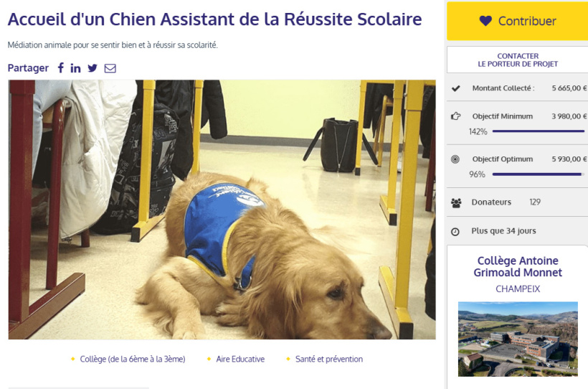Share the project on Facebook
588x389 pixels.
coord(61,68)
